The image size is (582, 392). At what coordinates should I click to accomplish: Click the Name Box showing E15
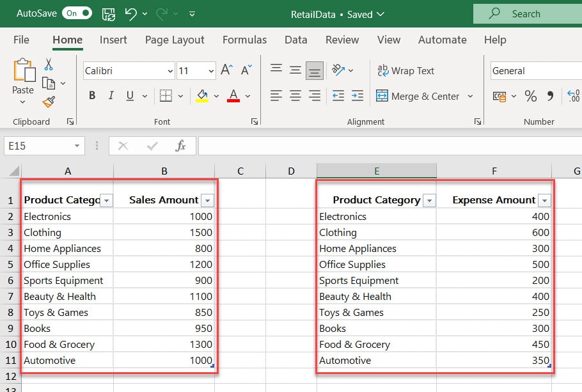point(44,146)
